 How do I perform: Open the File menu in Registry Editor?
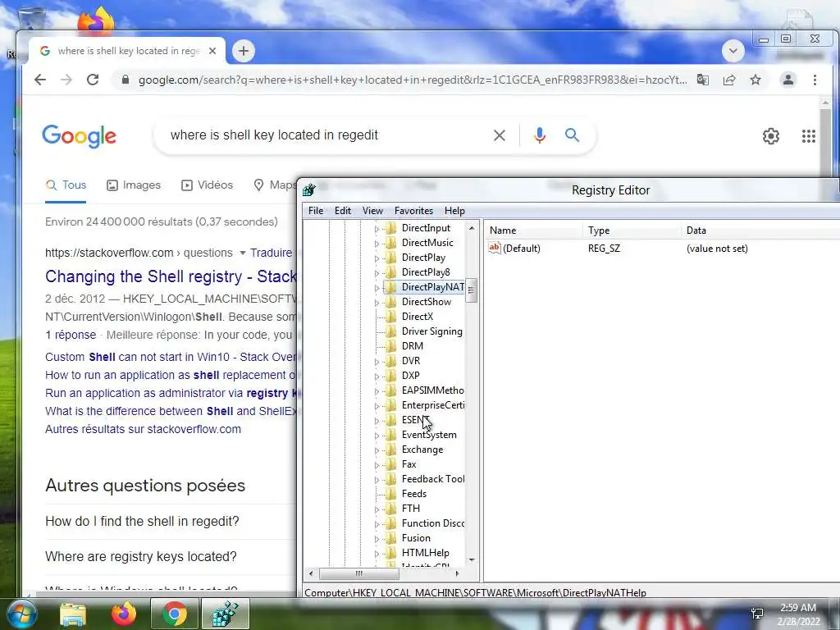[x=316, y=211]
